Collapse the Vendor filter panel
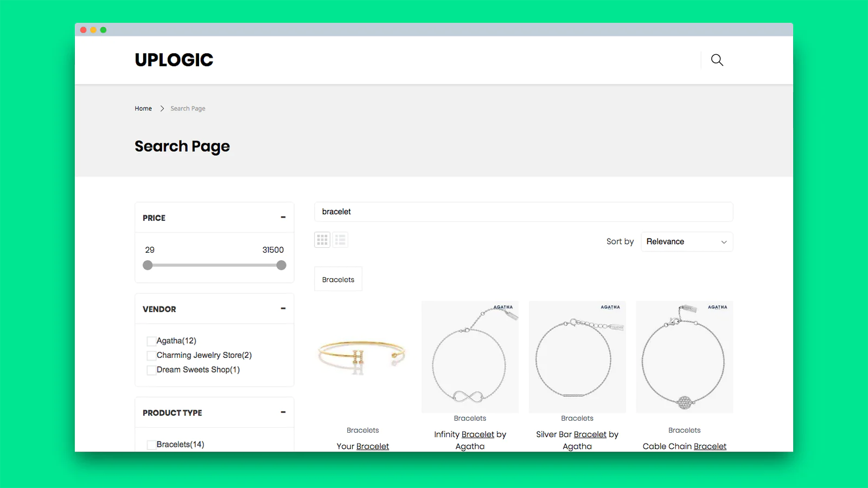This screenshot has width=868, height=488. pyautogui.click(x=283, y=309)
